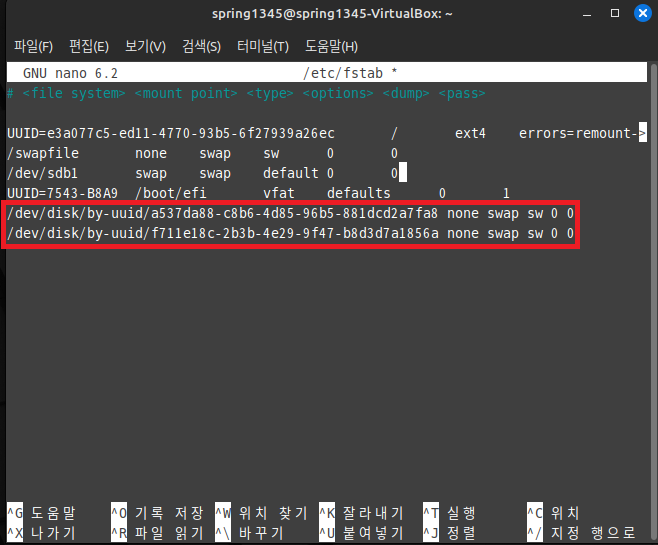Image resolution: width=658 pixels, height=545 pixels.
Task: Open the 보기(V) menu
Action: tap(145, 46)
